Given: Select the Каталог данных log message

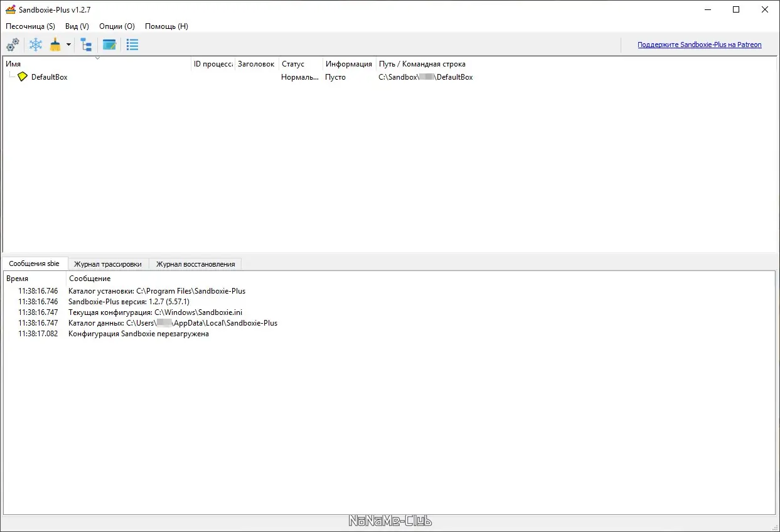Looking at the screenshot, I should [173, 323].
